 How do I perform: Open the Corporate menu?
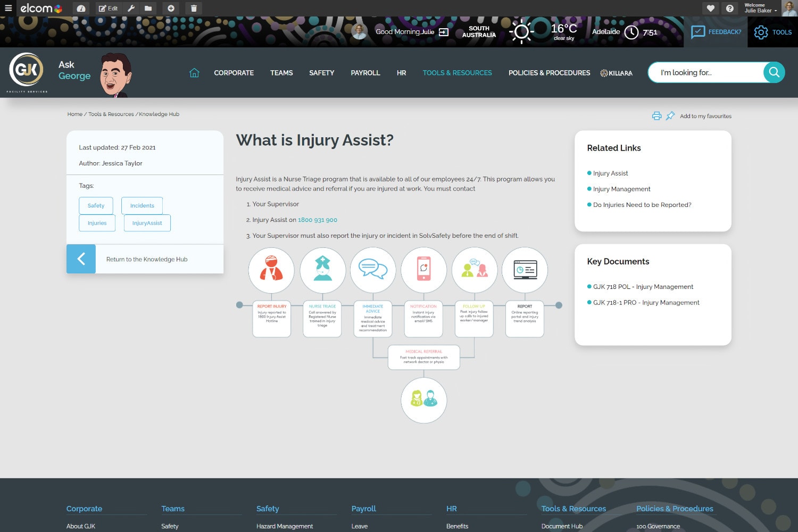[x=234, y=73]
